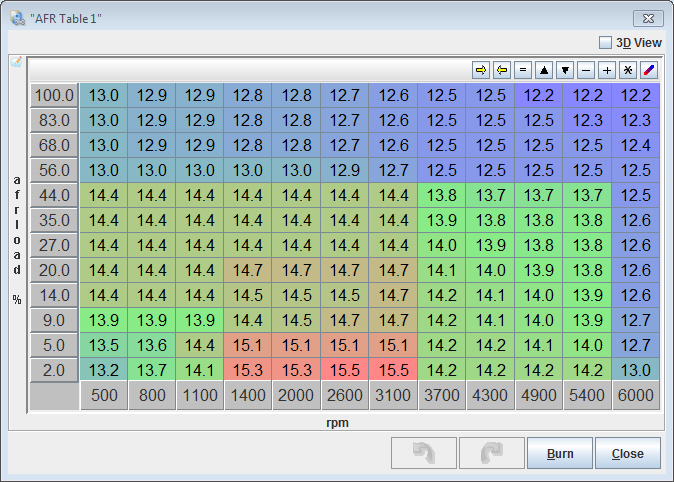The height and width of the screenshot is (482, 674).
Task: Click the black up triangle increment icon
Action: pyautogui.click(x=544, y=70)
